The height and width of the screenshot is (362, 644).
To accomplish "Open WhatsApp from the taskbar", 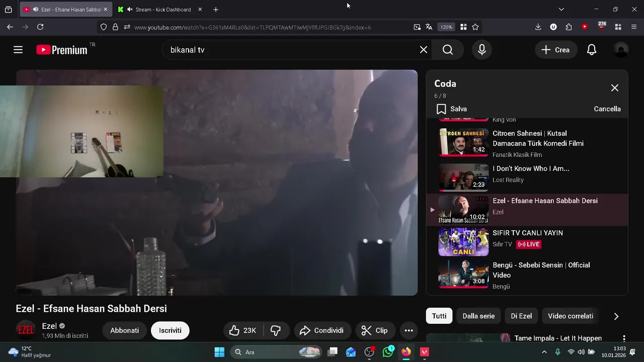I will (x=388, y=352).
